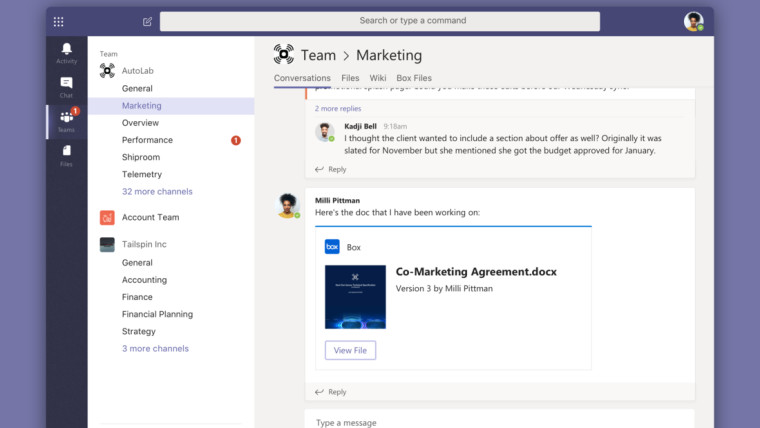Open the Chat icon in sidebar

click(66, 83)
